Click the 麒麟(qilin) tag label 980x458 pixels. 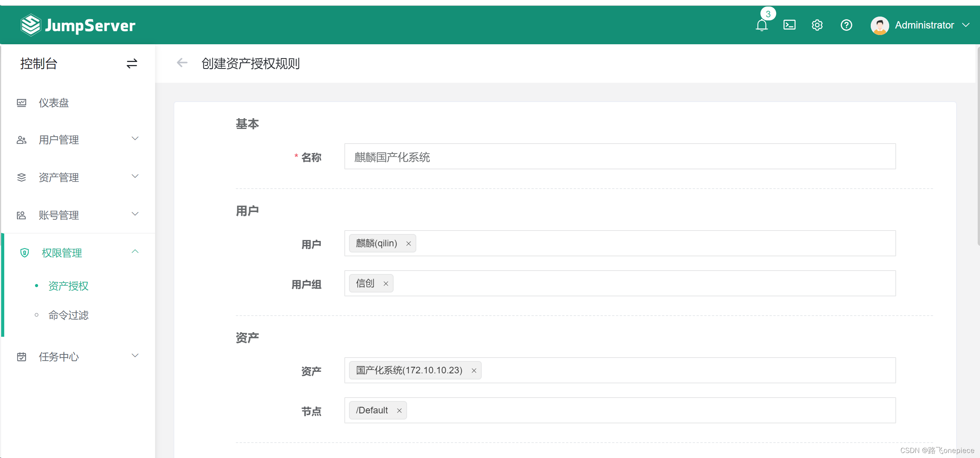pyautogui.click(x=376, y=243)
